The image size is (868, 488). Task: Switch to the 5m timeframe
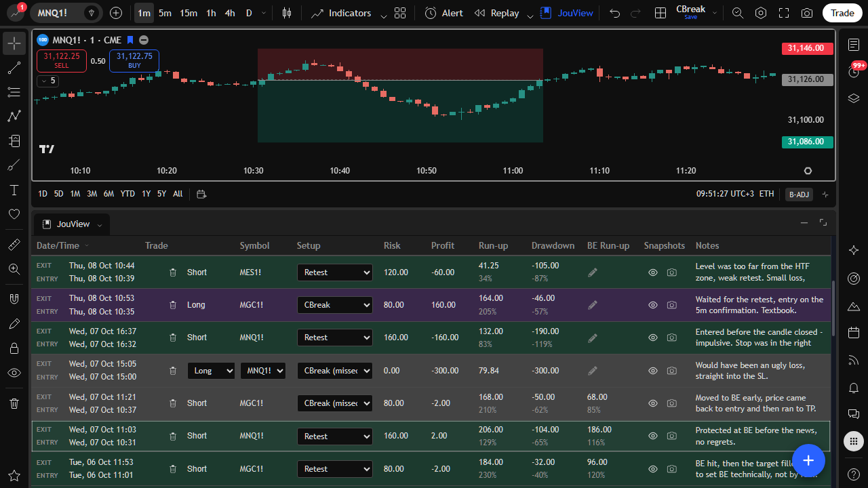(165, 13)
